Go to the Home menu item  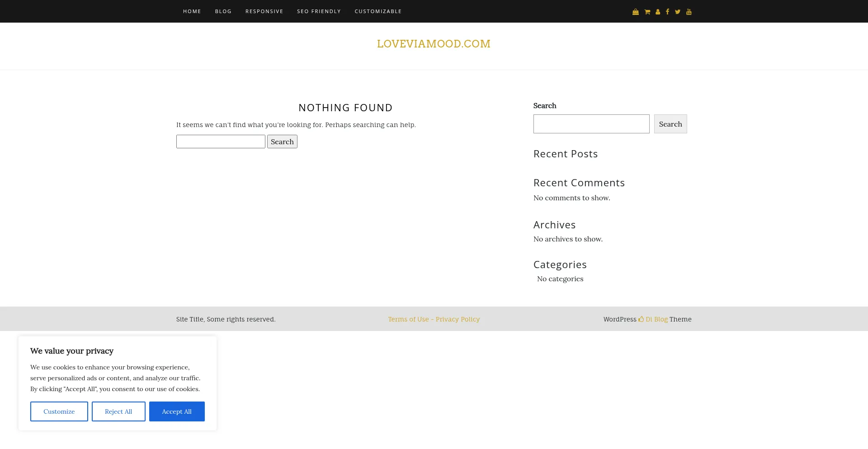192,11
